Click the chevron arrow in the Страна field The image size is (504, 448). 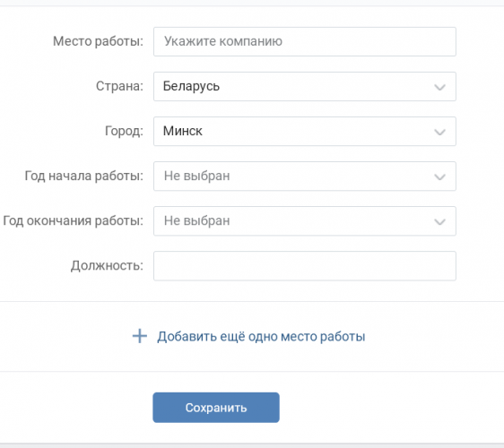pos(439,87)
